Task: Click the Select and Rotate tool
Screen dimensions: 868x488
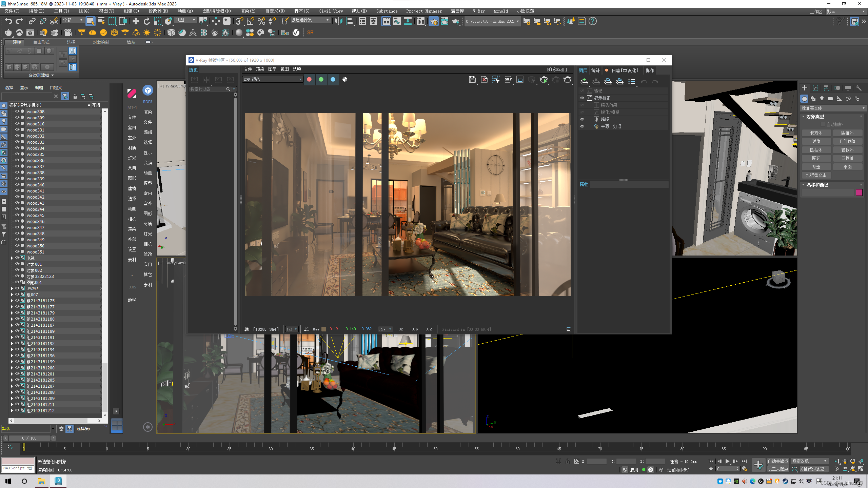Action: 146,21
